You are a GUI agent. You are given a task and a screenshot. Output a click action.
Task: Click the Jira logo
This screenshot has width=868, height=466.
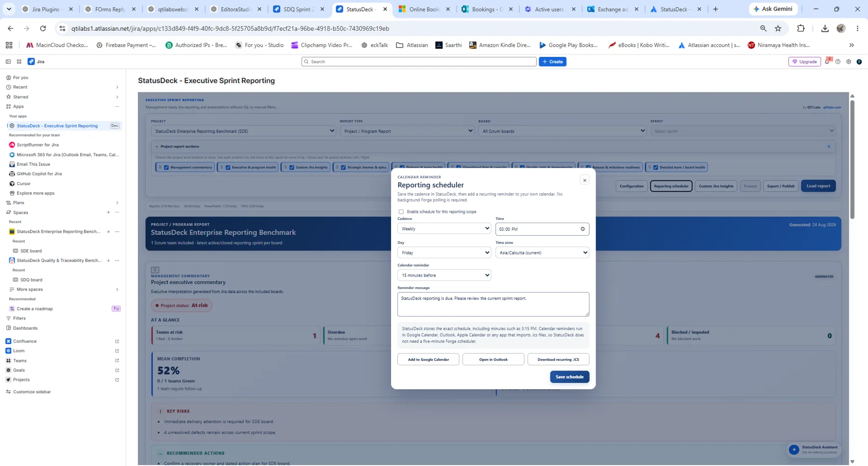click(36, 62)
